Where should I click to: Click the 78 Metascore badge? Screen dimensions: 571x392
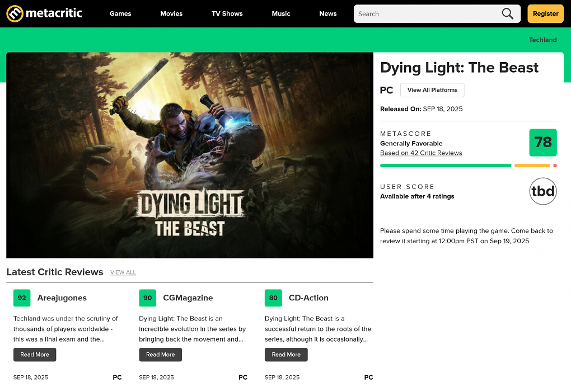click(x=542, y=143)
